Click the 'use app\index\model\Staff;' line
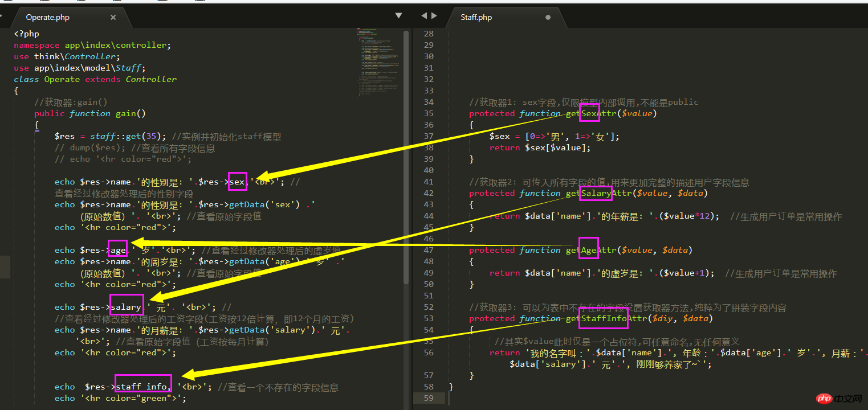The height and width of the screenshot is (410, 868). [x=80, y=68]
